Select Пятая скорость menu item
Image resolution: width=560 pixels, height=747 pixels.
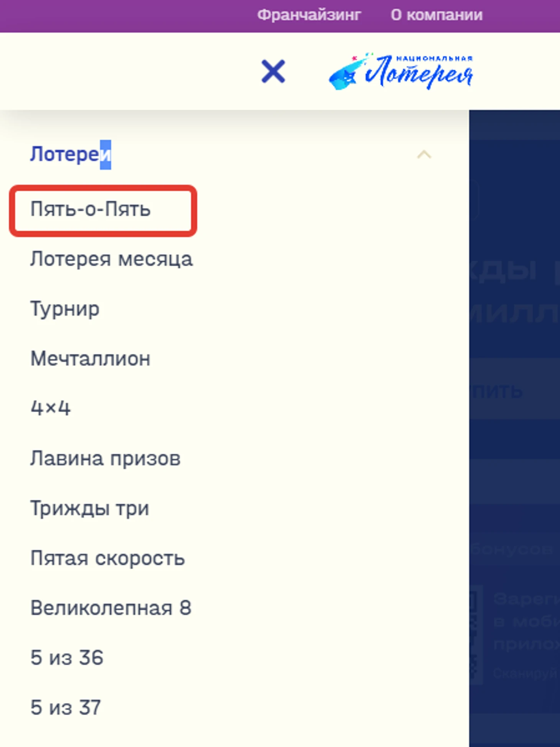[x=108, y=558]
